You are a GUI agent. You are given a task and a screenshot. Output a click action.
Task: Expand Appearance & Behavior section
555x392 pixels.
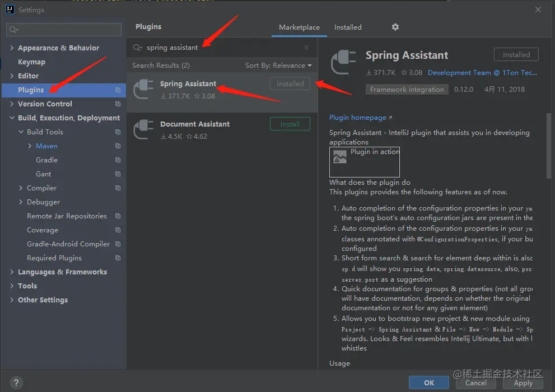(12, 48)
